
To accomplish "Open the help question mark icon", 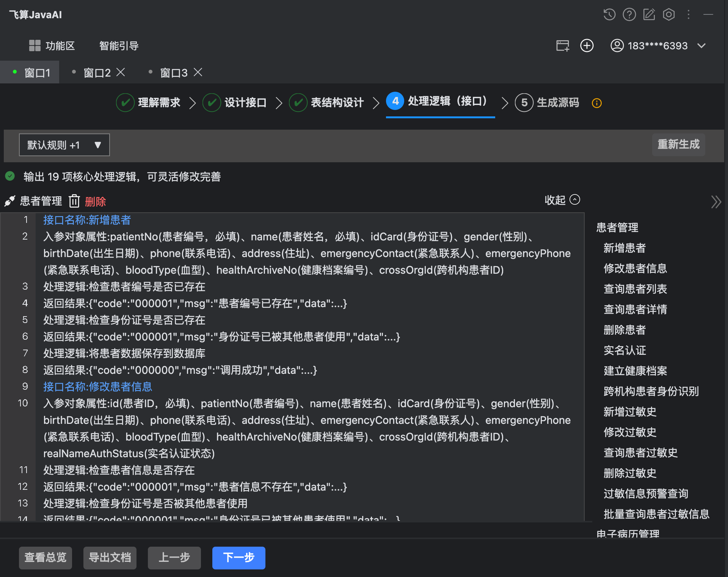I will tap(629, 15).
